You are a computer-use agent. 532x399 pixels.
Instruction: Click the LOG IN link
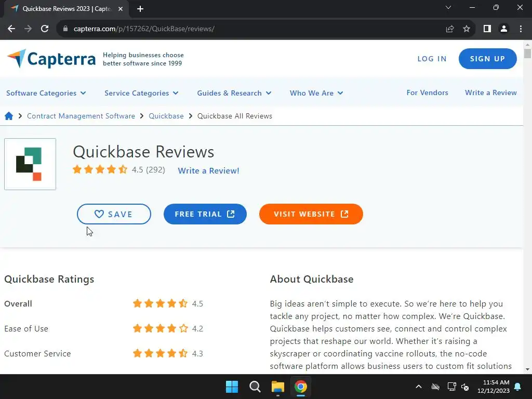(432, 59)
